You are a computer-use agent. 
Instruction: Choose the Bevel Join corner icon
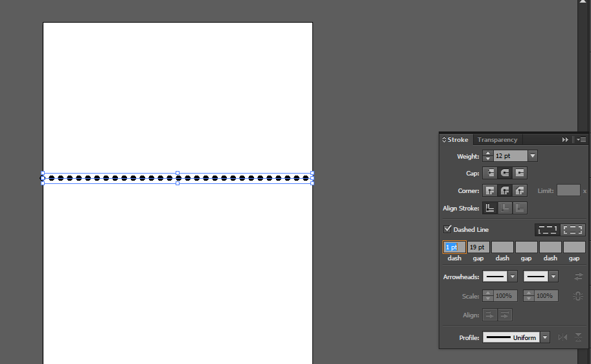point(520,190)
